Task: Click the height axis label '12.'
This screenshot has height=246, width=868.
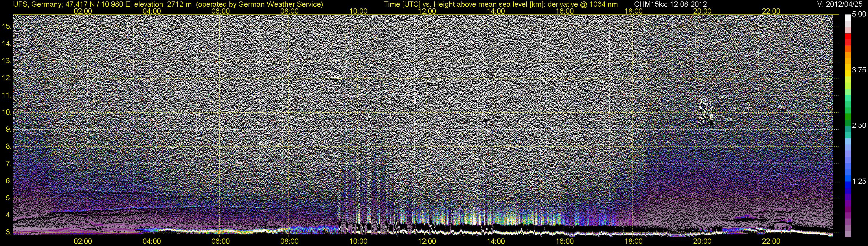Action: click(7, 78)
